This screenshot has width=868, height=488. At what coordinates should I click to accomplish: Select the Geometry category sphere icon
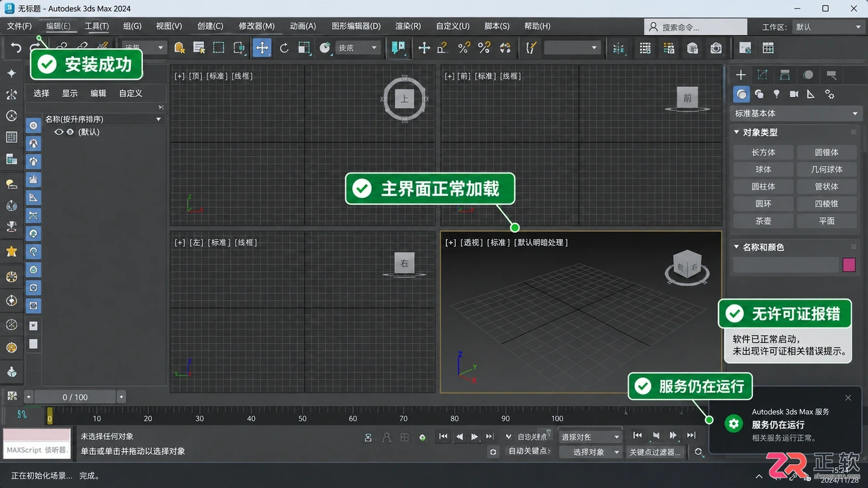point(741,94)
